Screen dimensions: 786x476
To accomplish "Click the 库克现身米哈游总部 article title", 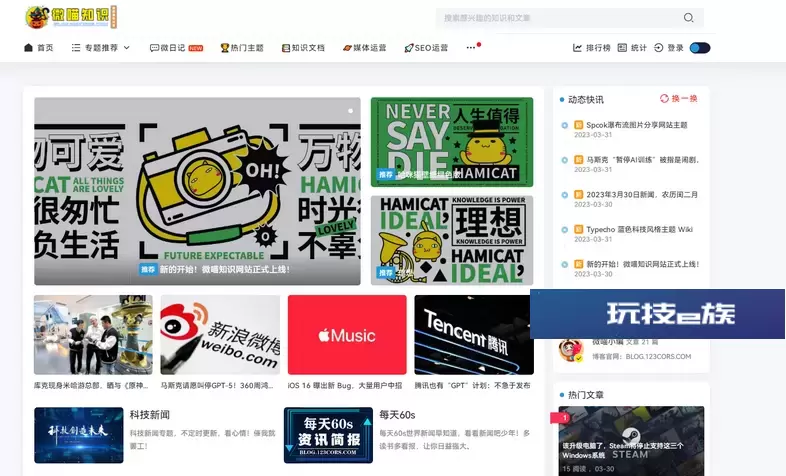I will (x=92, y=386).
